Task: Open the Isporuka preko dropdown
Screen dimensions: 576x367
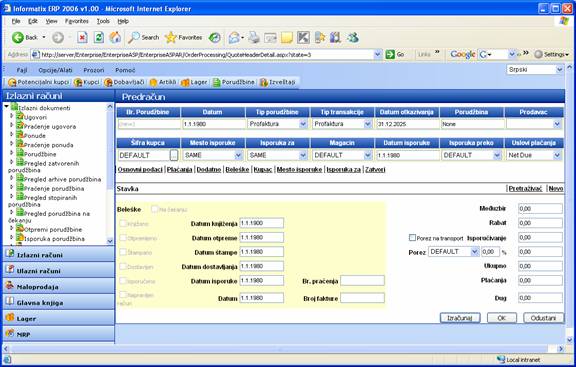Action: tap(497, 155)
